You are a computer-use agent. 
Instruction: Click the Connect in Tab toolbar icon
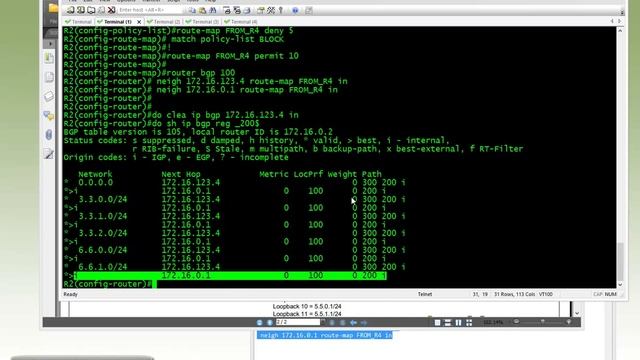(x=91, y=10)
